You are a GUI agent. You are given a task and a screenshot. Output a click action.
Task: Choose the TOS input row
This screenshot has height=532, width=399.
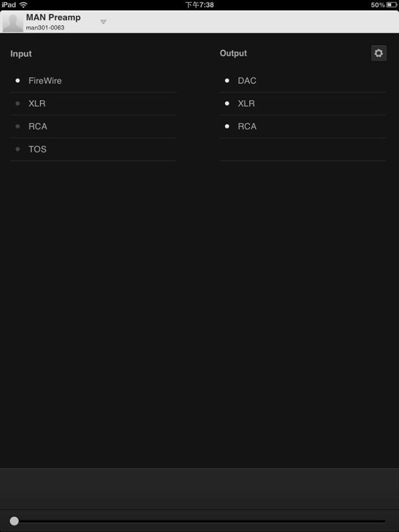pos(94,149)
